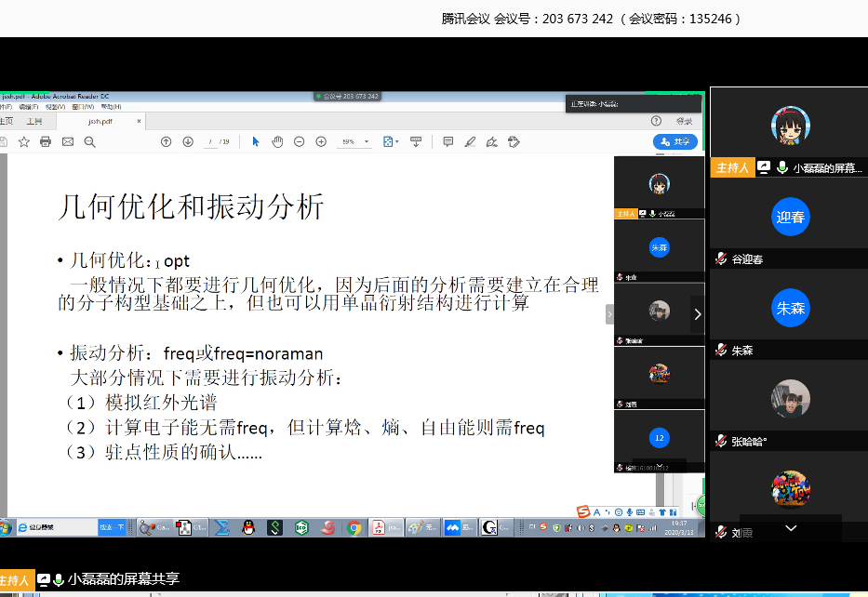Screen dimensions: 868x597
Task: Click the page number input field
Action: point(212,141)
